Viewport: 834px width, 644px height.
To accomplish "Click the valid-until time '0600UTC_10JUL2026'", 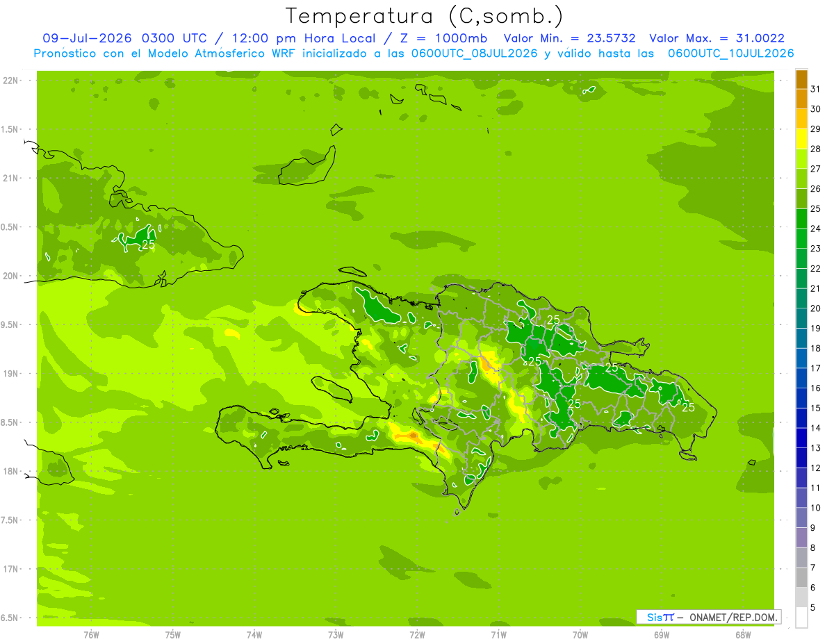I will (731, 53).
